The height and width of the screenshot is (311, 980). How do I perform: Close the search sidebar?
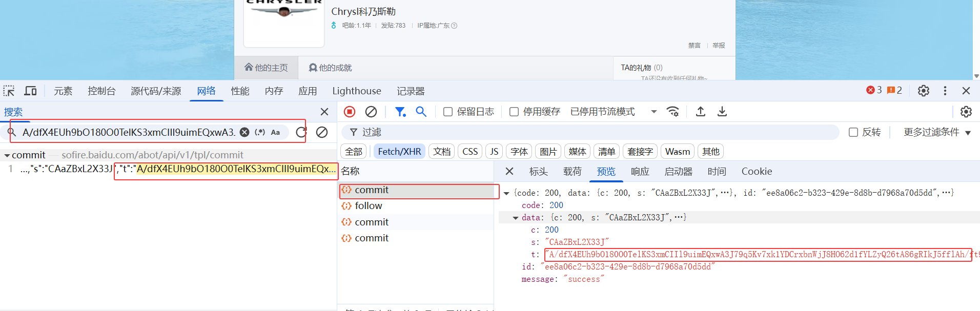[x=324, y=112]
